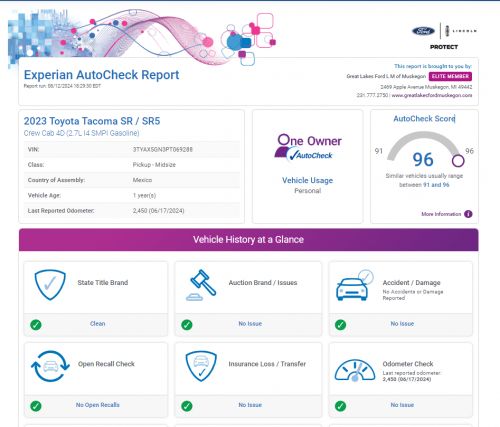Click the Odometer Check label
The image size is (500, 427).
tap(408, 364)
